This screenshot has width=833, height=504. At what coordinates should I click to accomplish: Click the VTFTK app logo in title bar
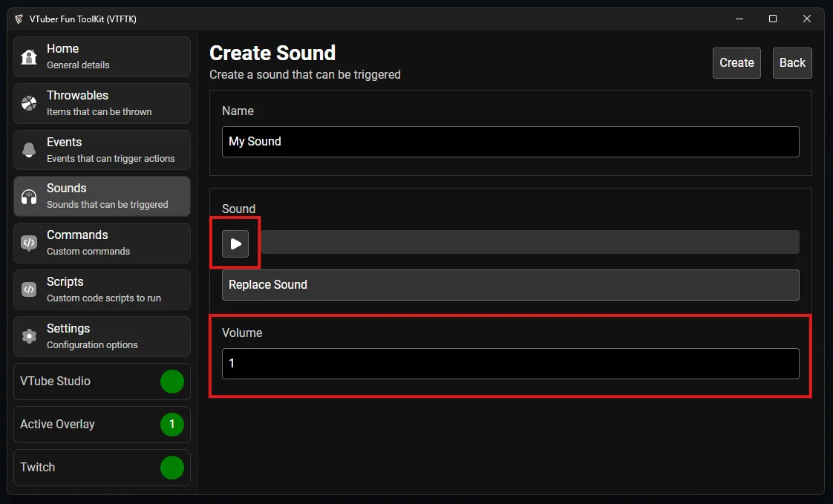[19, 19]
